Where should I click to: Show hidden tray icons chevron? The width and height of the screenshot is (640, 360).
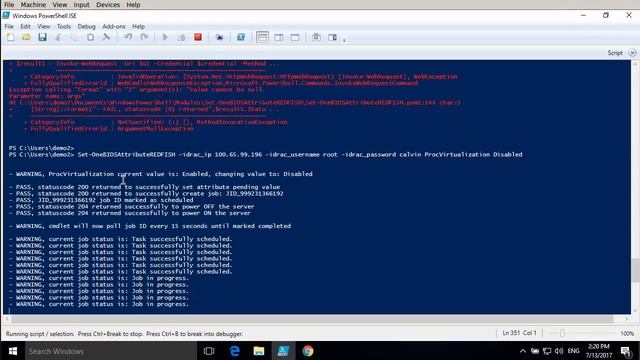pos(523,351)
